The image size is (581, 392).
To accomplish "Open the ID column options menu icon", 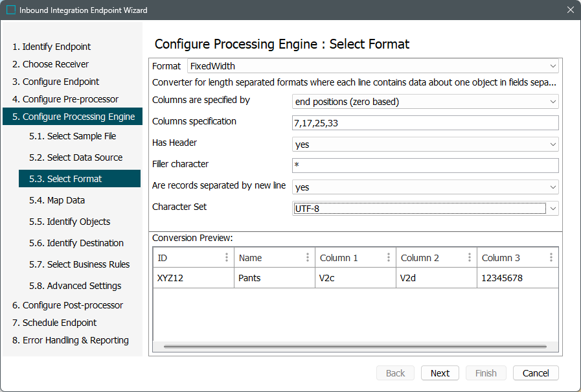I will tap(227, 258).
